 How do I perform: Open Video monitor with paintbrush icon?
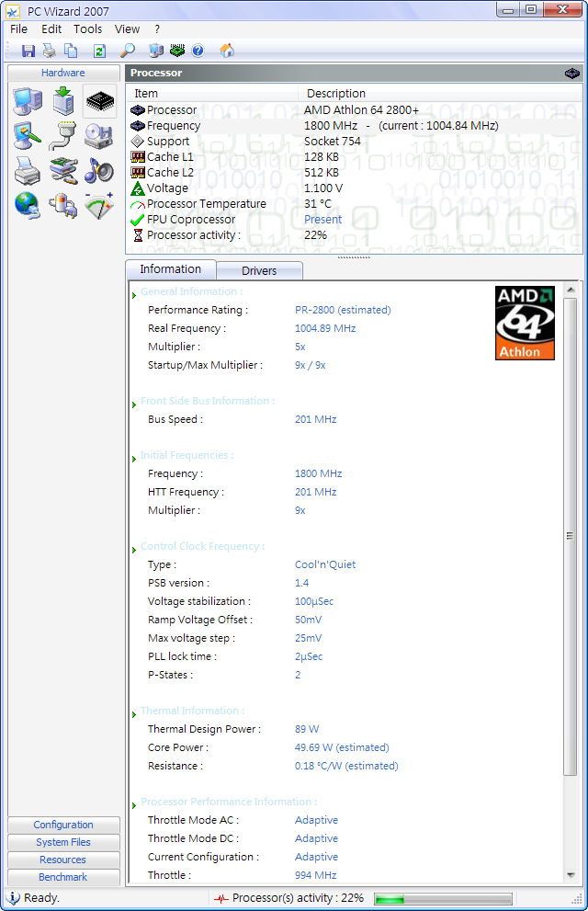pos(28,137)
